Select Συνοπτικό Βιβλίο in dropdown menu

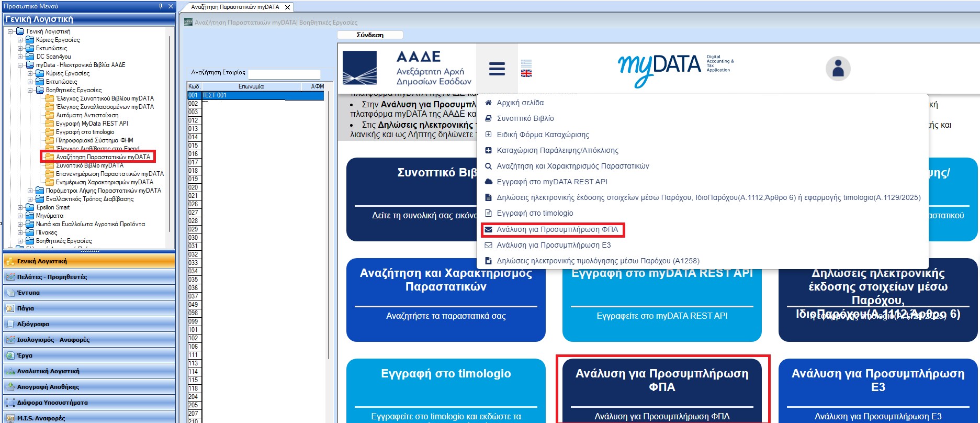pos(525,118)
